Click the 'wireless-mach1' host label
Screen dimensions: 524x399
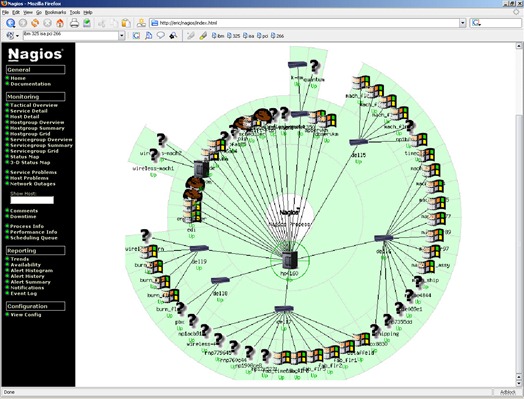pos(153,168)
